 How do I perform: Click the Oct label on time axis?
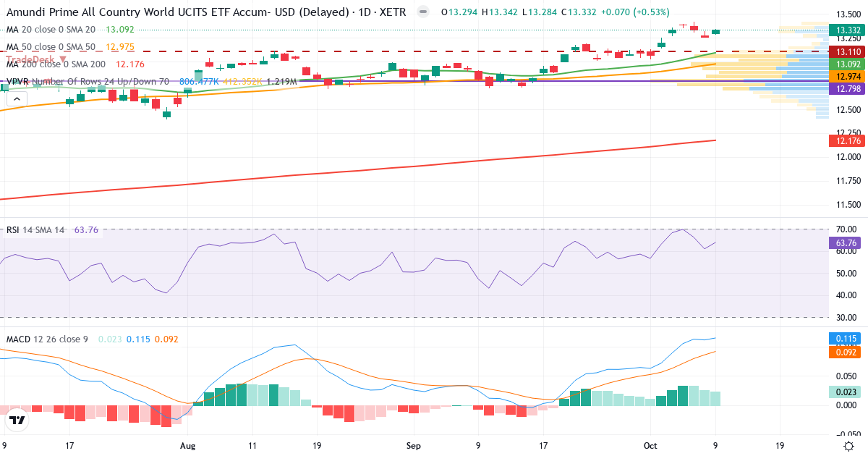click(x=651, y=446)
